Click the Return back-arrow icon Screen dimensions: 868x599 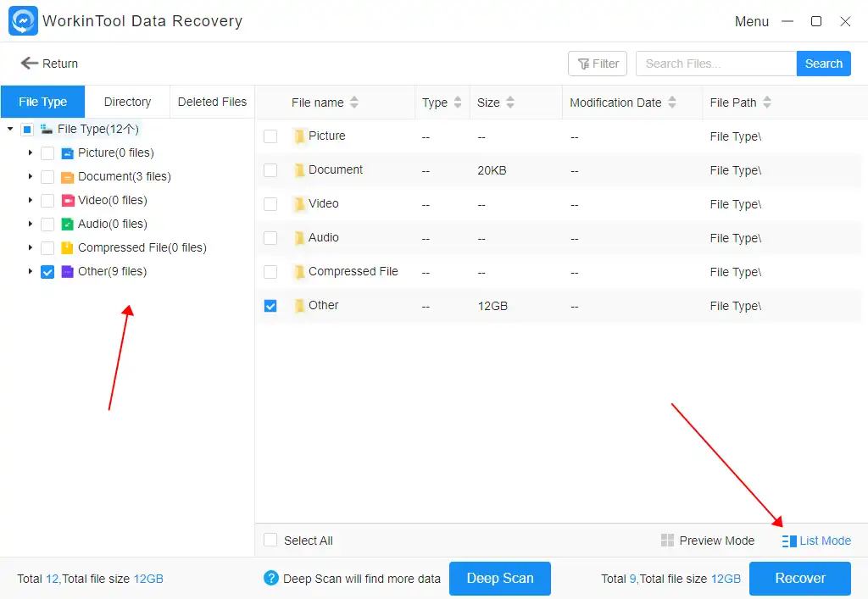click(30, 64)
